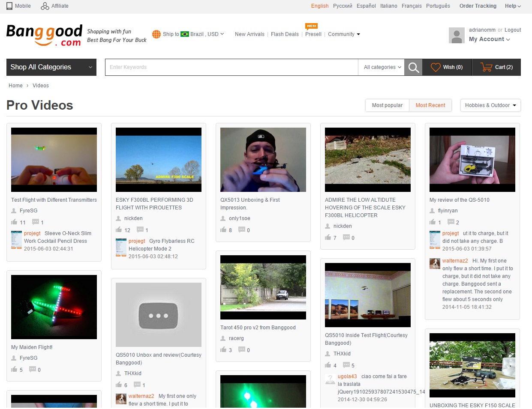Open the UNBOXING THE ESKY F150 SCALE thumbnail
This screenshot has height=409, width=532.
coord(472,365)
